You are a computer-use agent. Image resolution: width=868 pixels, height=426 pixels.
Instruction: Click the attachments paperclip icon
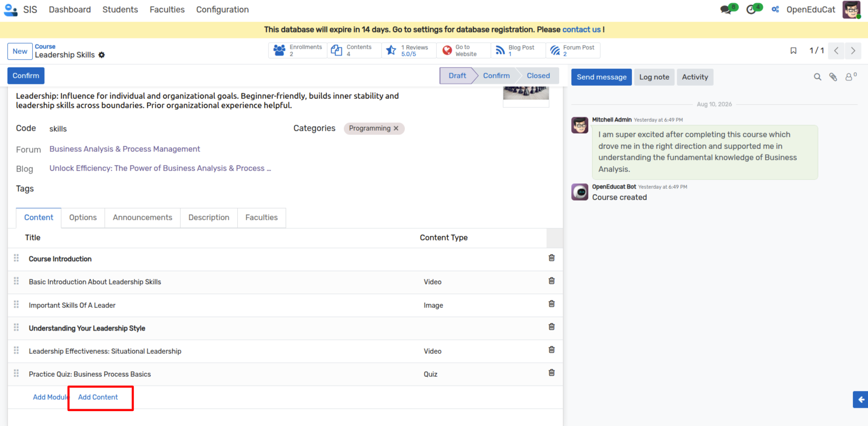pyautogui.click(x=833, y=77)
